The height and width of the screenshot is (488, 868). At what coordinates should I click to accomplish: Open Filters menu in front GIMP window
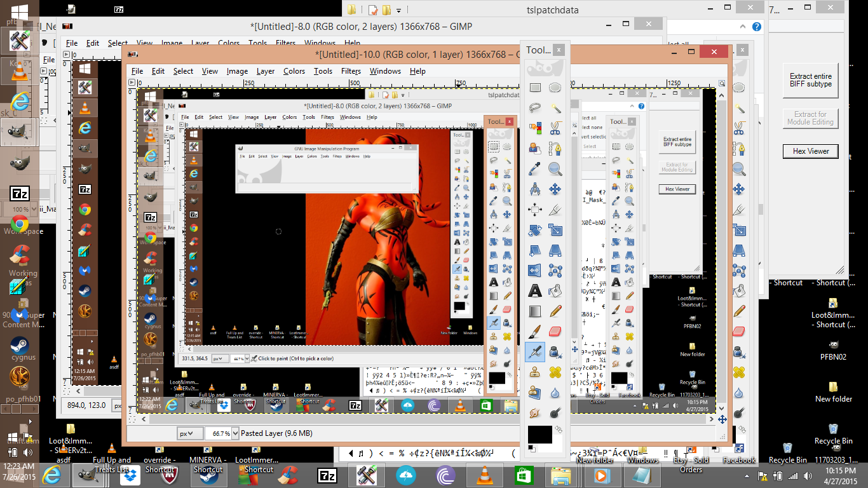[351, 71]
